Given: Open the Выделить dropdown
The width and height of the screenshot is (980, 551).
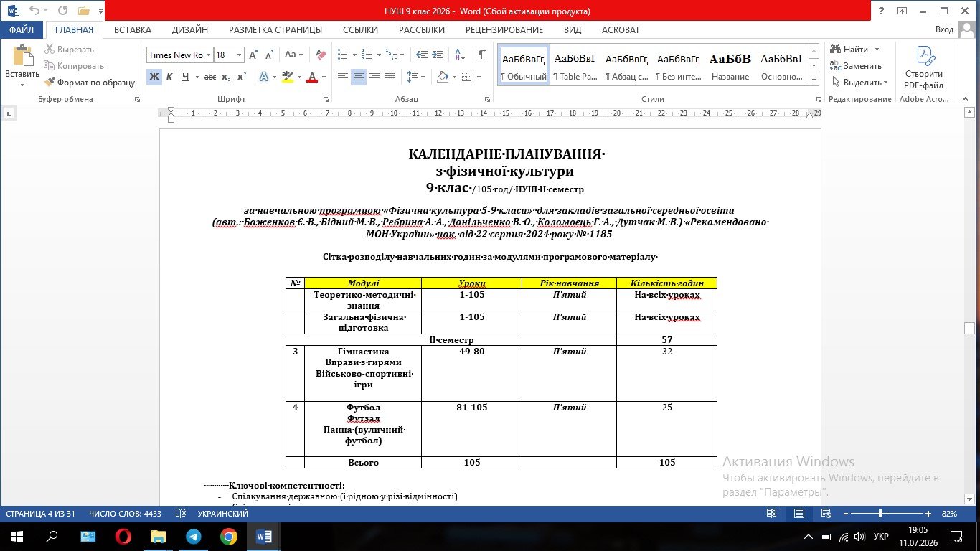Looking at the screenshot, I should pos(859,82).
